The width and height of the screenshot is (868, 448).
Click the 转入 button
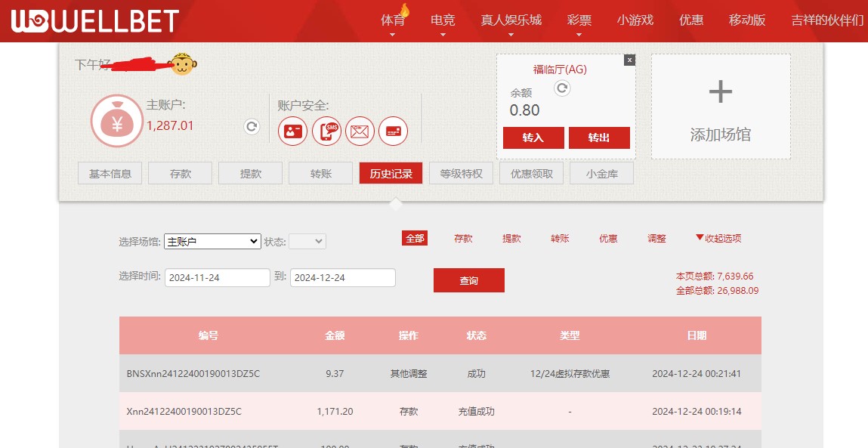coord(533,137)
